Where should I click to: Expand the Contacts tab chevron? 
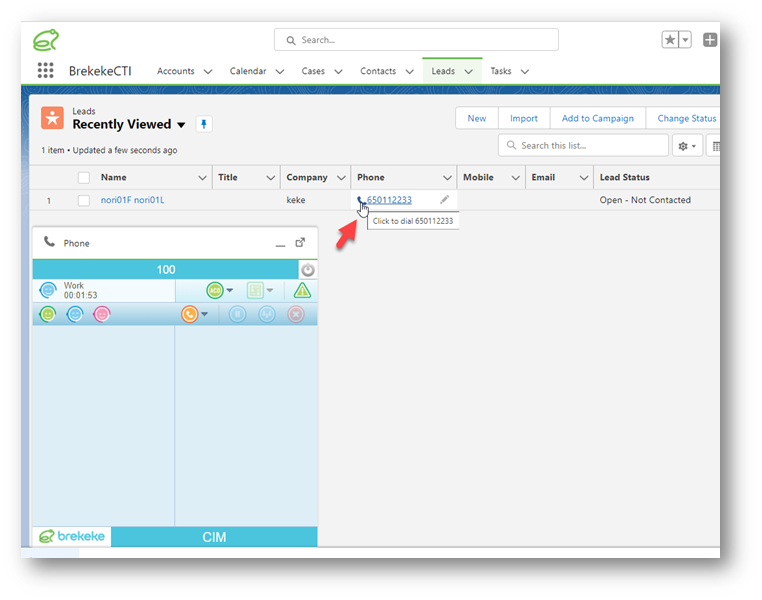(410, 72)
